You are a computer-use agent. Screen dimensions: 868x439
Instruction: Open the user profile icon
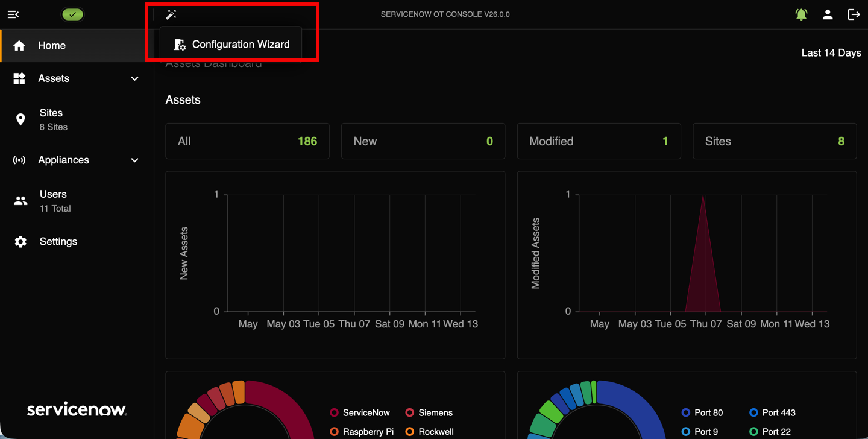point(828,14)
